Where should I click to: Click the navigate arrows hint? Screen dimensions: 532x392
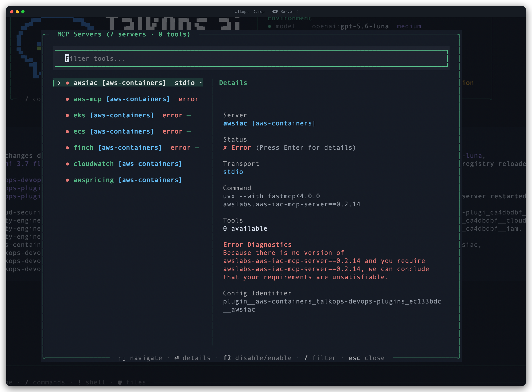pos(140,358)
